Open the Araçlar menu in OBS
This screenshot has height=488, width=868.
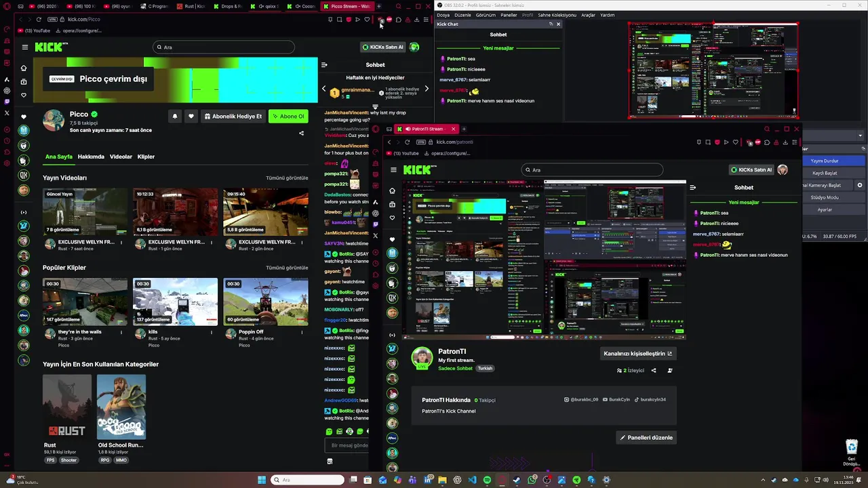588,15
